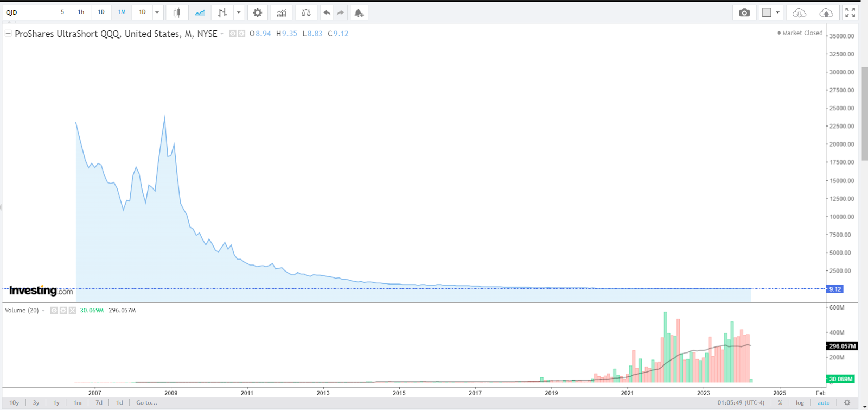Click the 2015 label on time axis
Viewport: 868px width, 410px height.
[399, 393]
